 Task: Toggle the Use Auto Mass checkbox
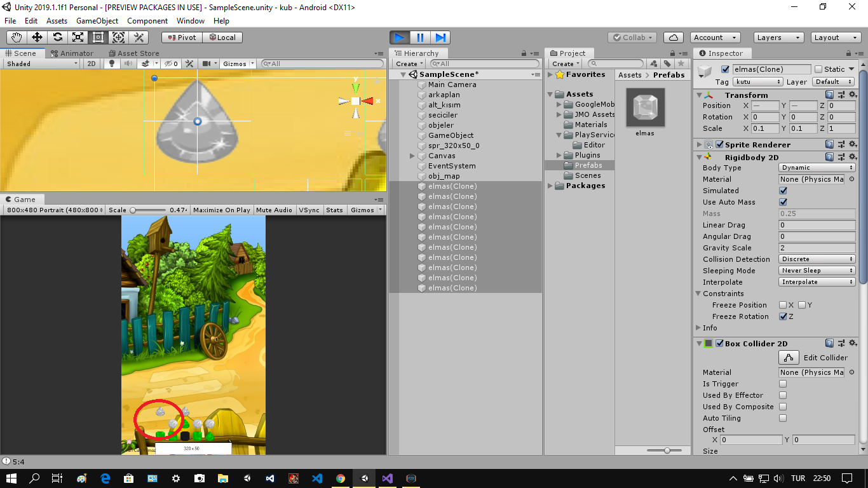coord(783,202)
